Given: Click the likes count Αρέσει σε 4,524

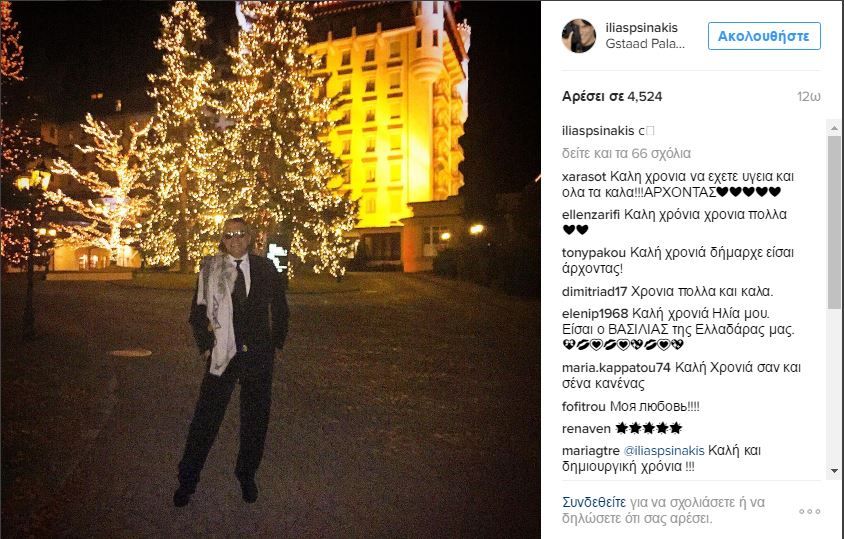Looking at the screenshot, I should (612, 97).
